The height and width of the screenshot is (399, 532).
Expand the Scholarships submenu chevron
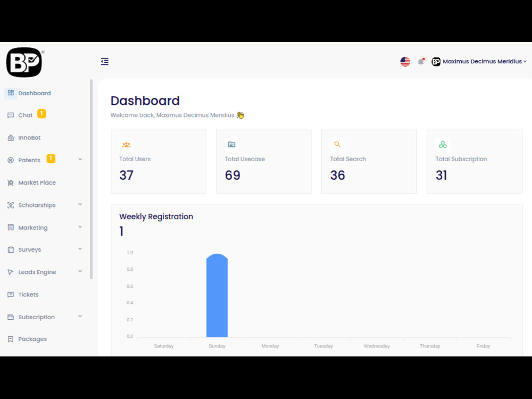(x=80, y=204)
